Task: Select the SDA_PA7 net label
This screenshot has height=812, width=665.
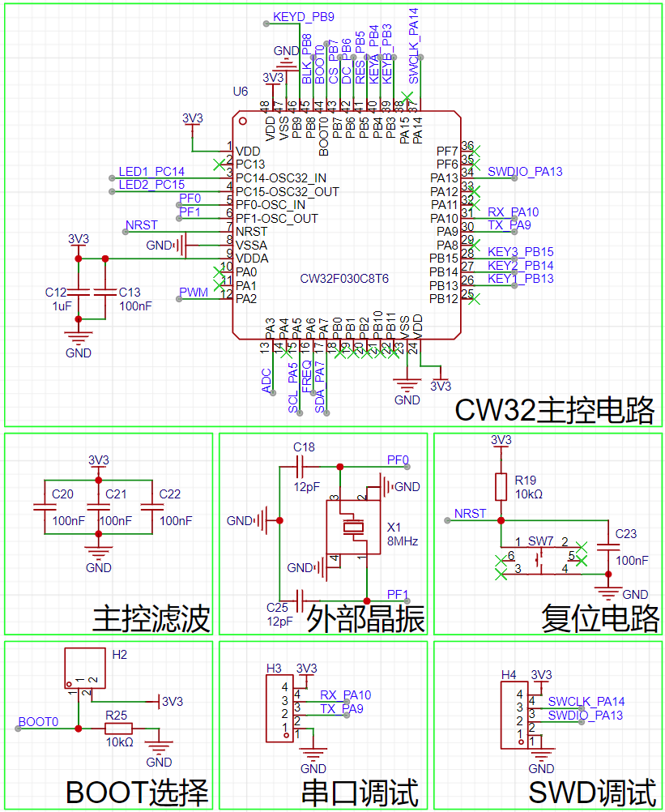Action: [320, 387]
